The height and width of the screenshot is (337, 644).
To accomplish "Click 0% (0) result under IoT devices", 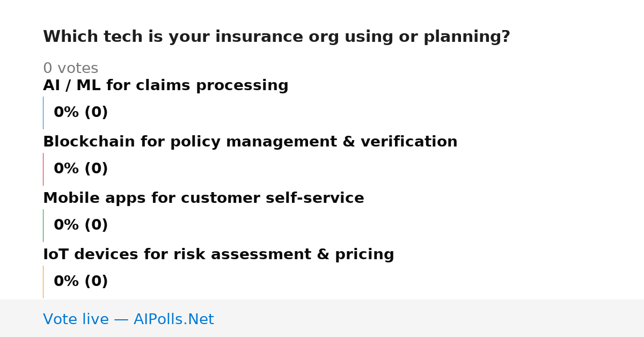I will pos(81,282).
